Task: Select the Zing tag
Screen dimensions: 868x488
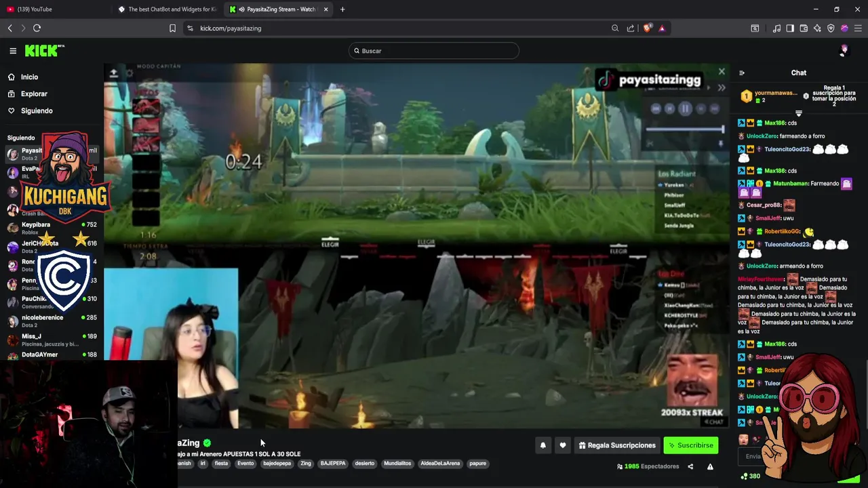Action: (306, 464)
